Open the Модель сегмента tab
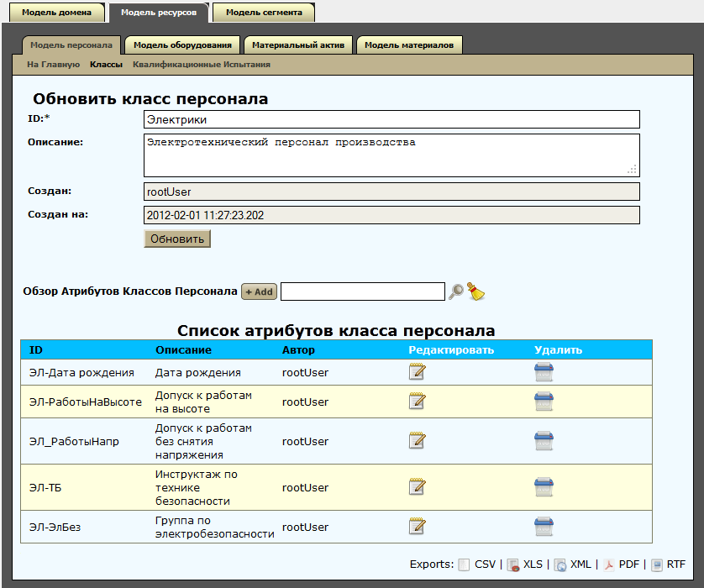This screenshot has height=588, width=704. click(x=264, y=13)
